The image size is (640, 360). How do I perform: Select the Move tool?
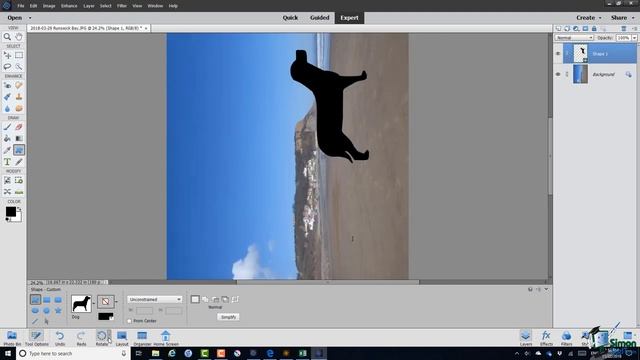tap(7, 55)
